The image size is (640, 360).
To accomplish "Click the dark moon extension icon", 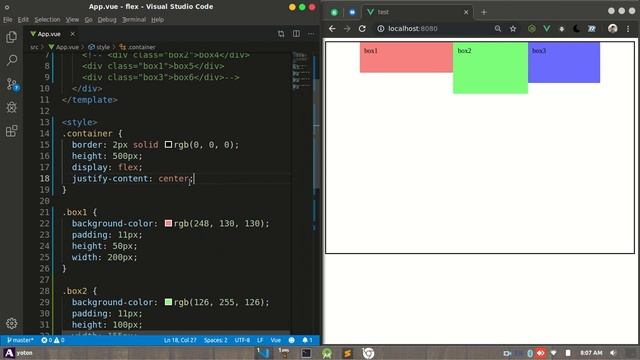I will [577, 29].
